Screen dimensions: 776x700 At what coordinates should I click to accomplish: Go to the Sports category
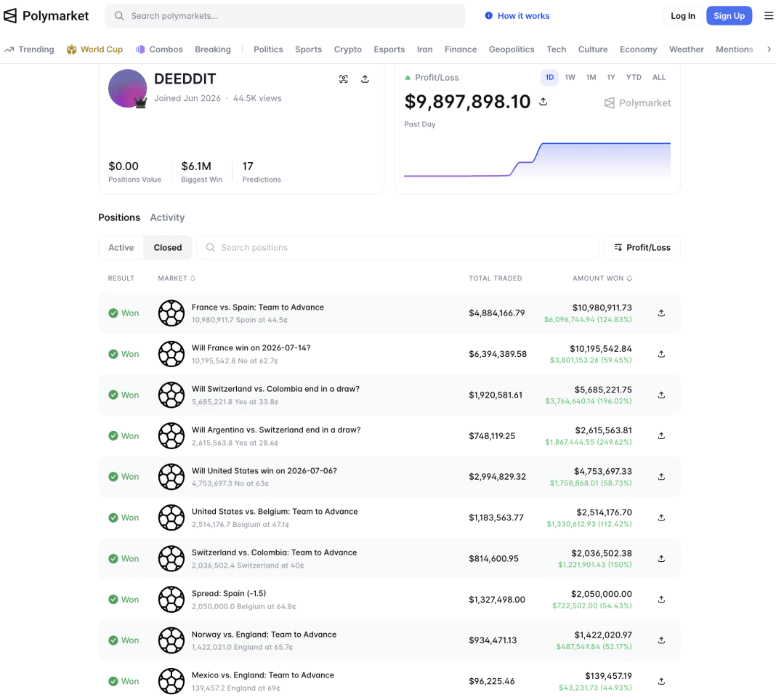308,49
